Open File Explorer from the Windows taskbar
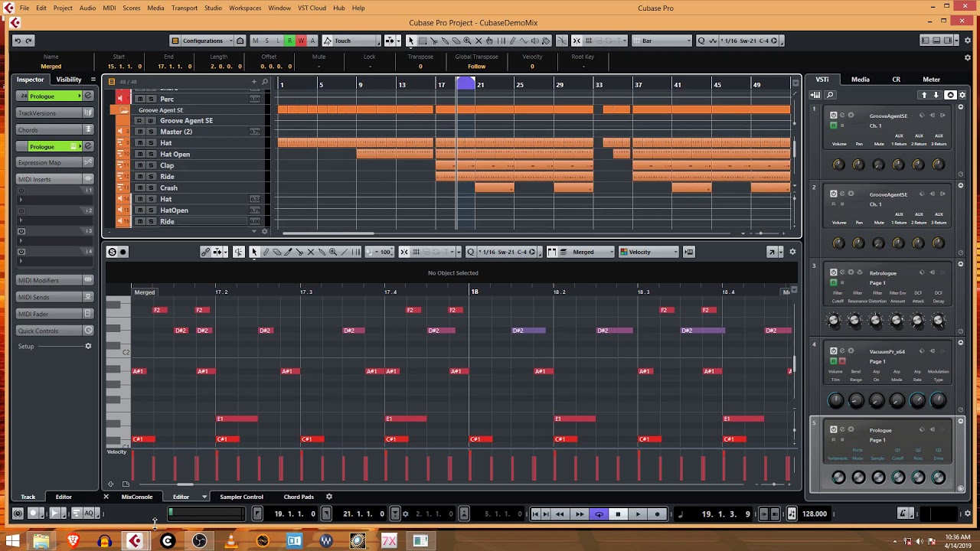This screenshot has width=980, height=551. pos(41,541)
